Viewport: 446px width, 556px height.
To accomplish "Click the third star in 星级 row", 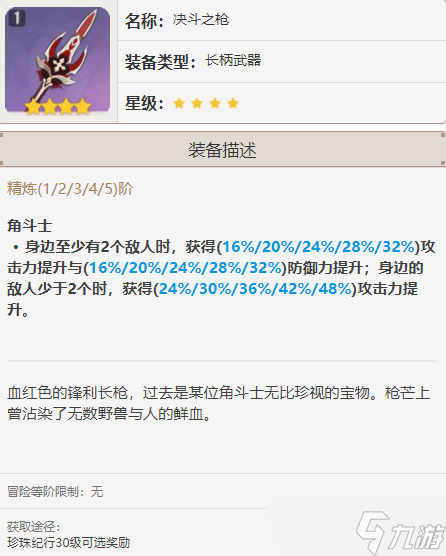I will pos(215,103).
